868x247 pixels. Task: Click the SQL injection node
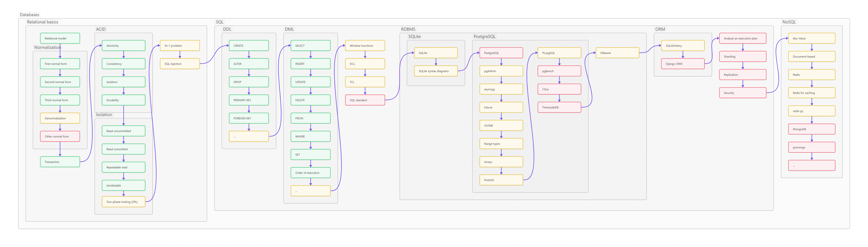(180, 64)
